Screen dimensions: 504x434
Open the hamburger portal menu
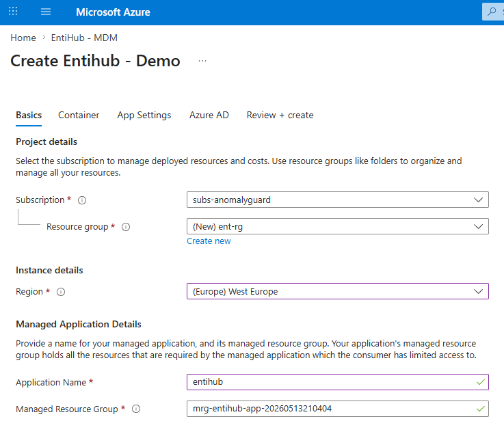[46, 12]
